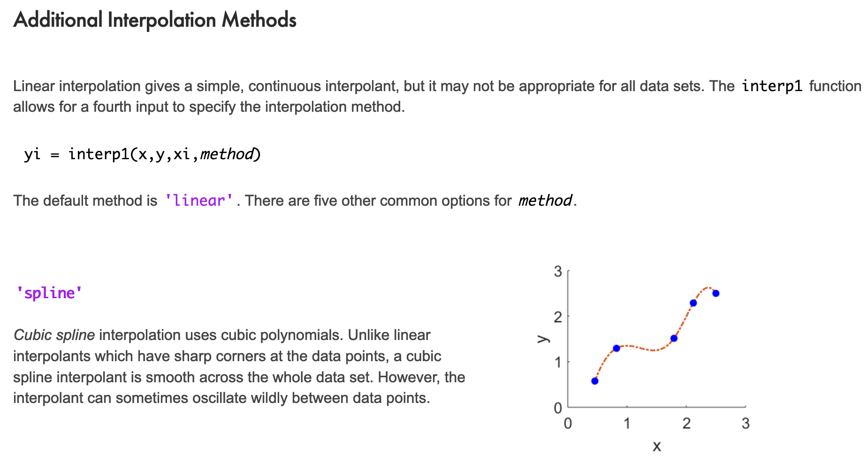Select the rightmost blue data point
The height and width of the screenshot is (464, 868).
point(716,294)
